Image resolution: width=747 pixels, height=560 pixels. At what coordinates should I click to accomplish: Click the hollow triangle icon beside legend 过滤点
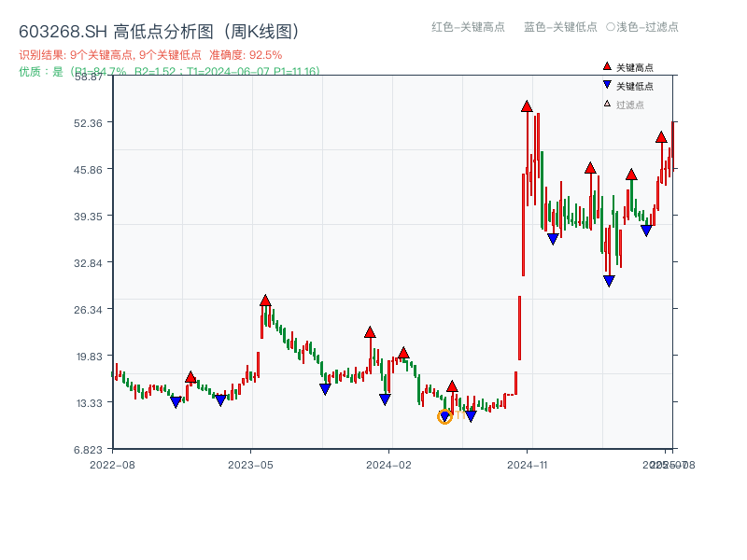607,104
